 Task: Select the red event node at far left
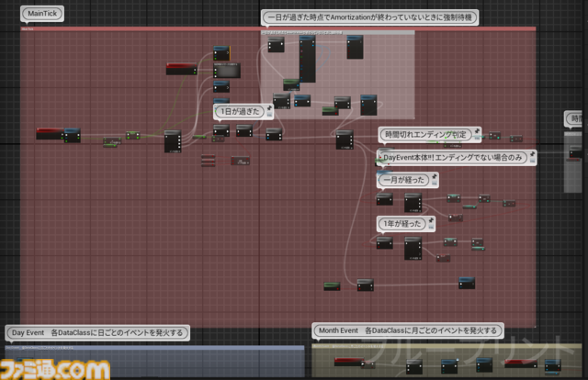(x=49, y=134)
